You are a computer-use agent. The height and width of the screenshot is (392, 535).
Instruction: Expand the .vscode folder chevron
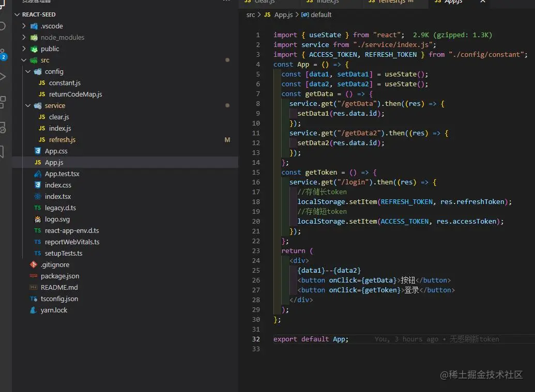[x=24, y=26]
